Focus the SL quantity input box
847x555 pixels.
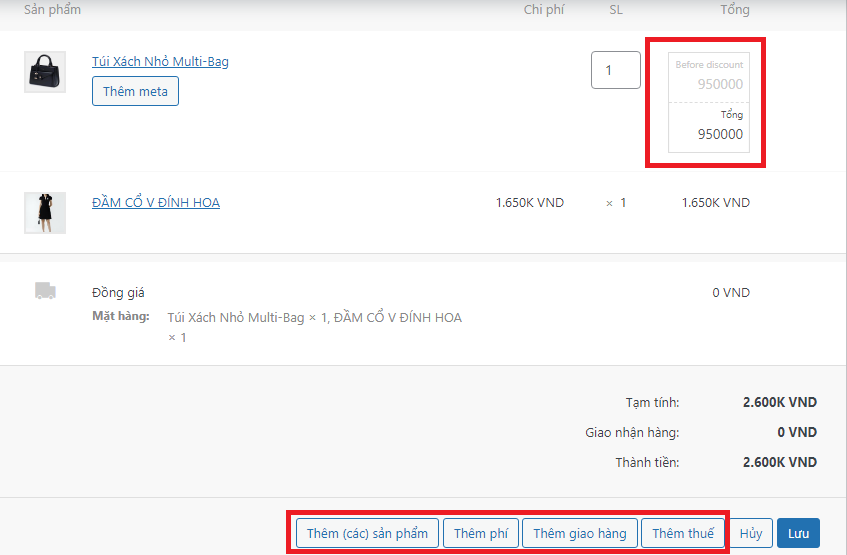(x=615, y=71)
